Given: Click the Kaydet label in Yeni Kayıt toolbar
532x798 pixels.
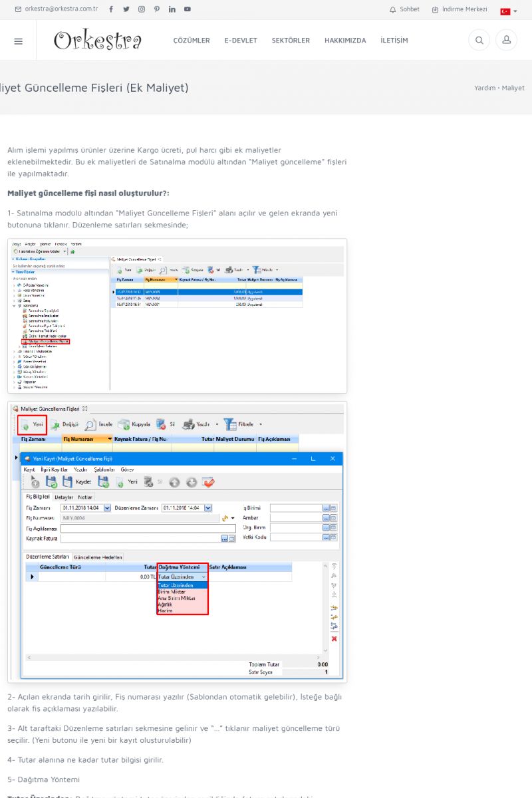Looking at the screenshot, I should pyautogui.click(x=83, y=481).
